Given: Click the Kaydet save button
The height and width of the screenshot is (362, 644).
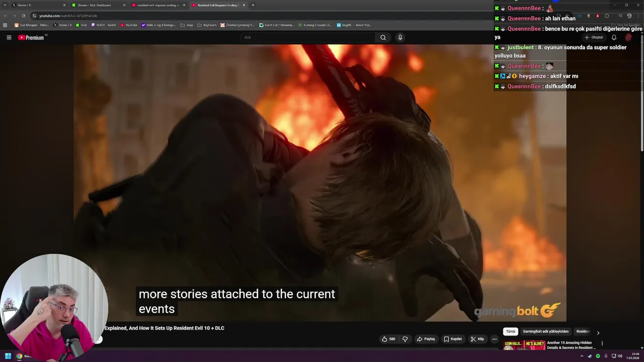Looking at the screenshot, I should [453, 339].
